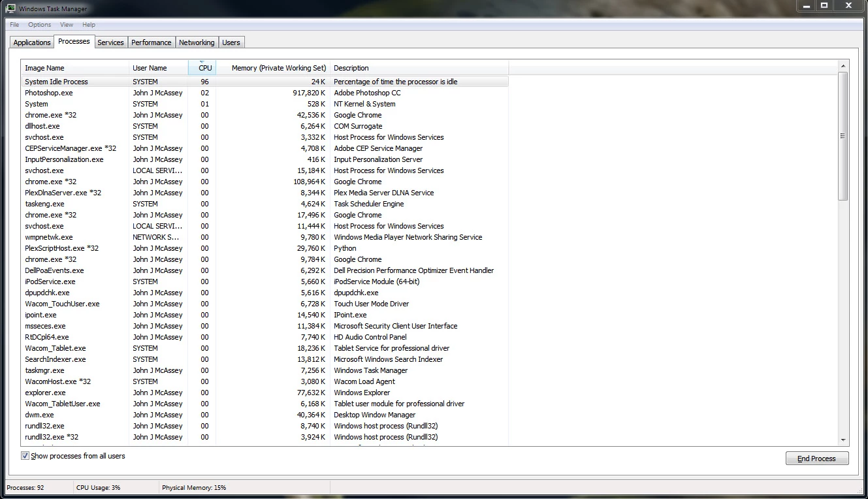This screenshot has height=499, width=868.
Task: Select the SearchIndexer.exe process
Action: tap(265, 359)
